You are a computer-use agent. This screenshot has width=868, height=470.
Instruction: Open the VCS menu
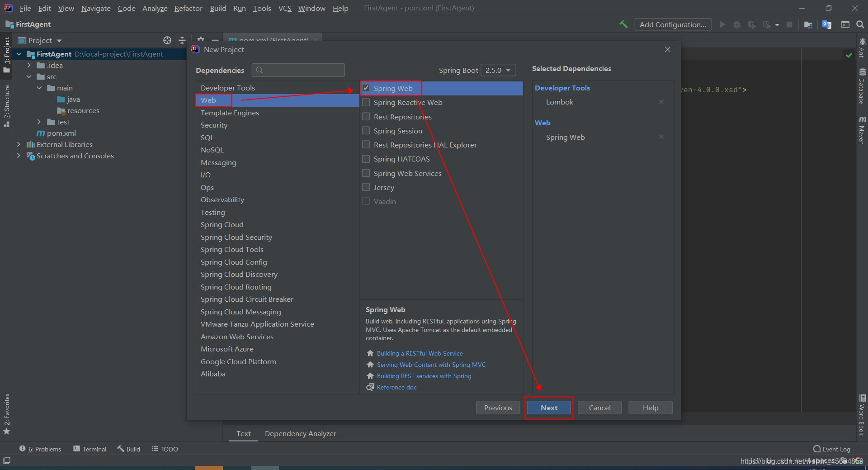(x=285, y=8)
